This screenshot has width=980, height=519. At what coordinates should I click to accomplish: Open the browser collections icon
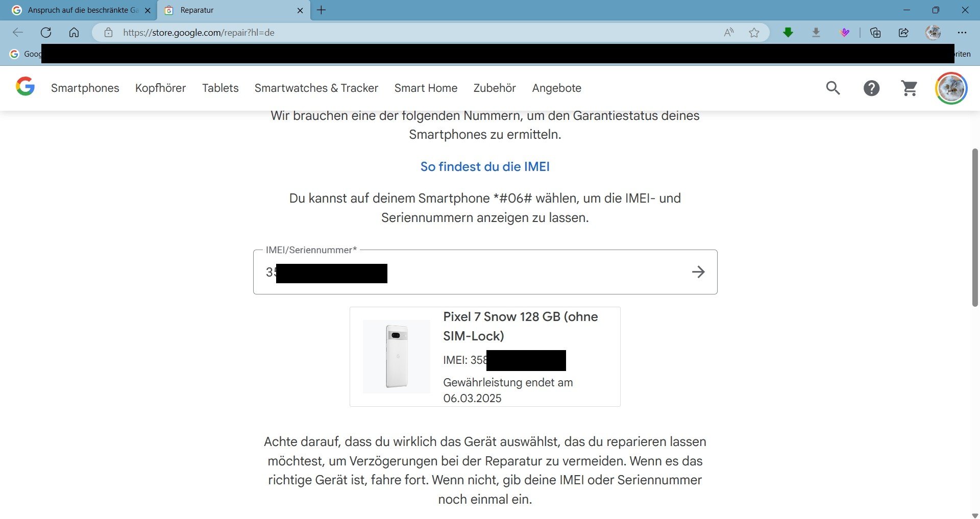click(875, 33)
